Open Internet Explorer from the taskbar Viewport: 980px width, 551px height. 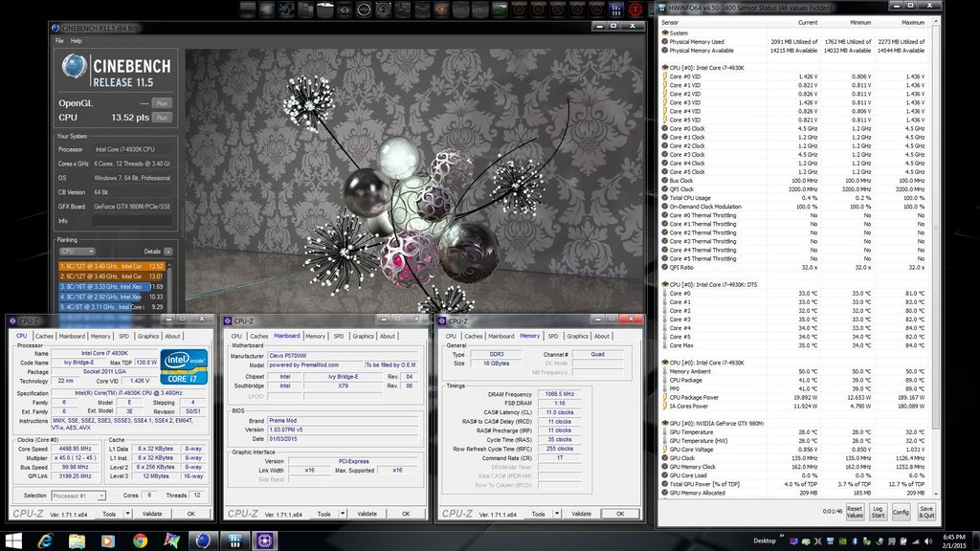click(x=45, y=540)
